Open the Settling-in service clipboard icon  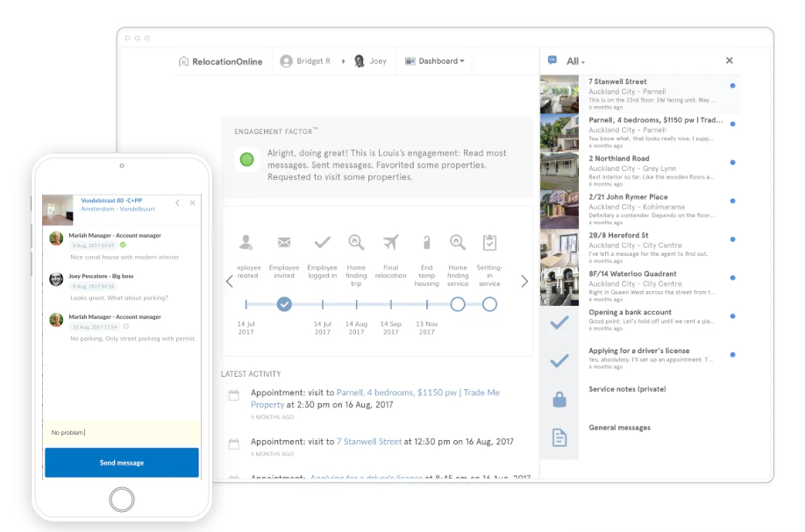pos(489,243)
